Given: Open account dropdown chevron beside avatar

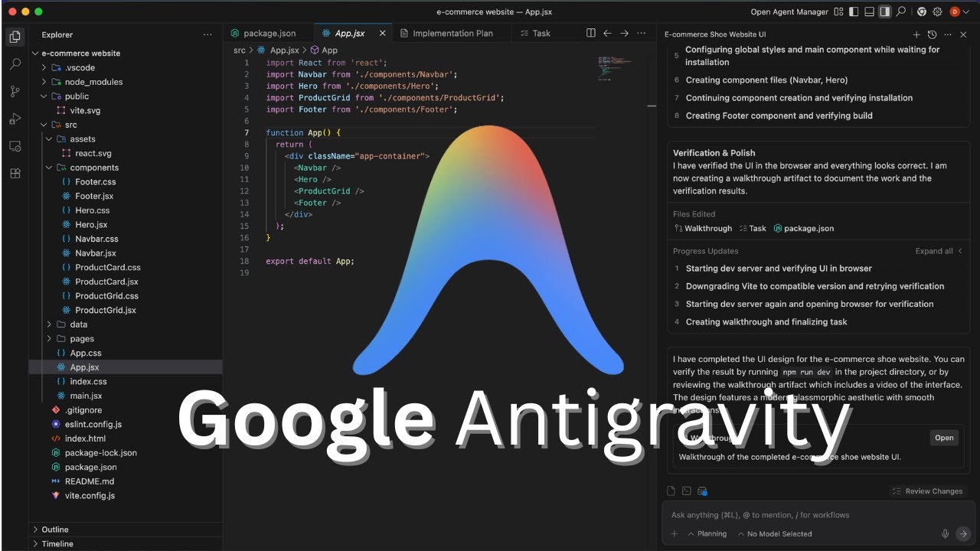Looking at the screenshot, I should click(x=967, y=11).
